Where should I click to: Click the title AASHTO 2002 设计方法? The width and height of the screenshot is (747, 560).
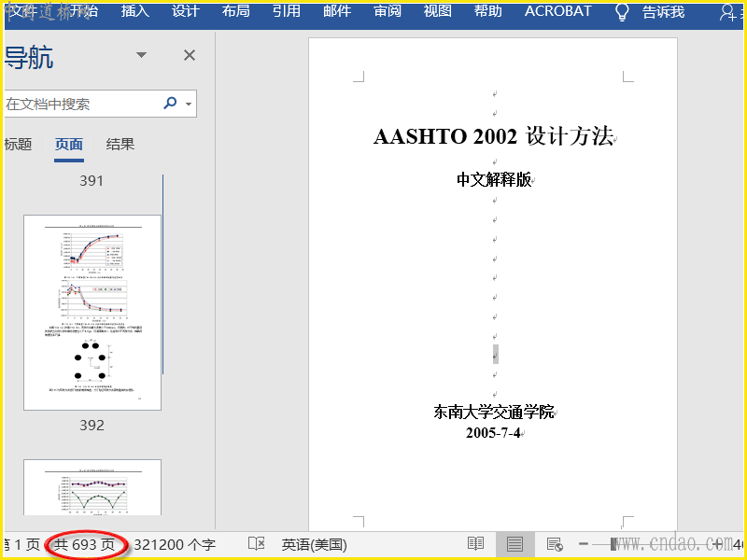coord(494,136)
